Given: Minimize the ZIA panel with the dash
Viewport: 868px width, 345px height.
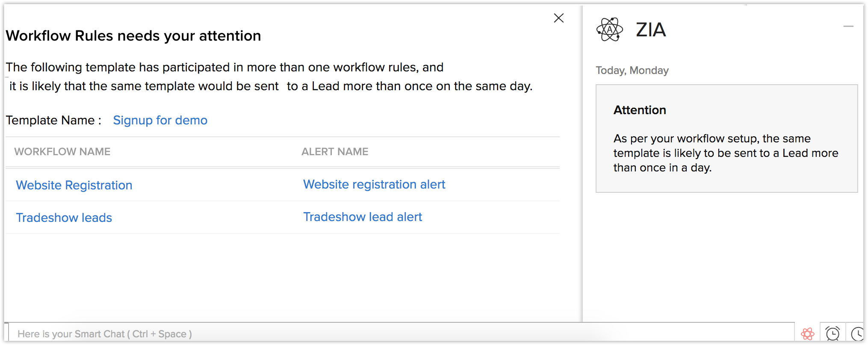Looking at the screenshot, I should (848, 27).
